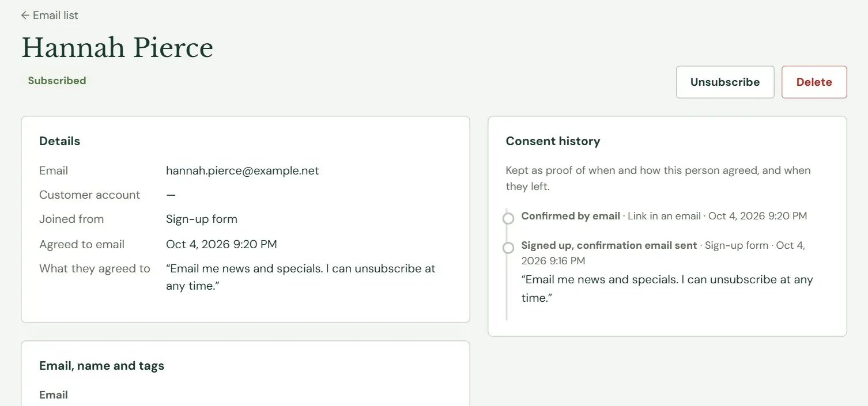Click the hannah.pierce@example.net email value

[242, 170]
